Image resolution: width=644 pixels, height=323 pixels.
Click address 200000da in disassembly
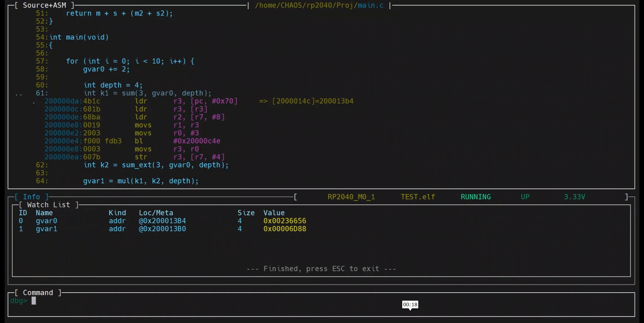click(x=61, y=101)
